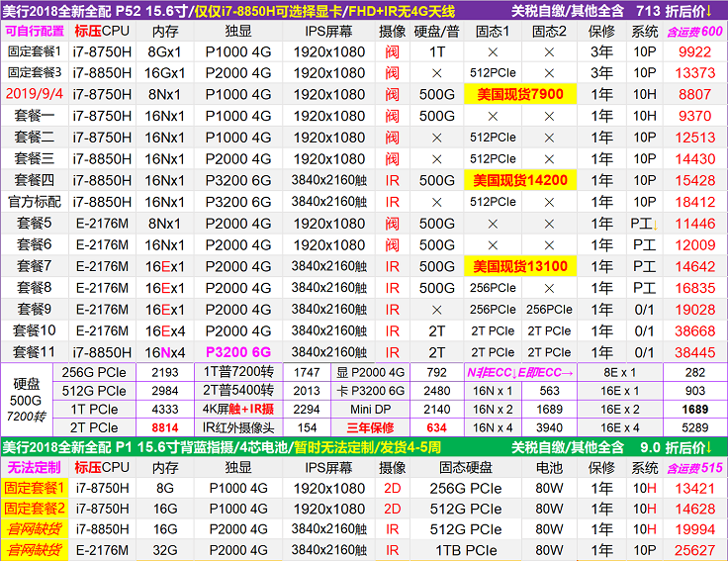728x561 pixels.
Task: Click the red 8814 price
Action: (165, 427)
